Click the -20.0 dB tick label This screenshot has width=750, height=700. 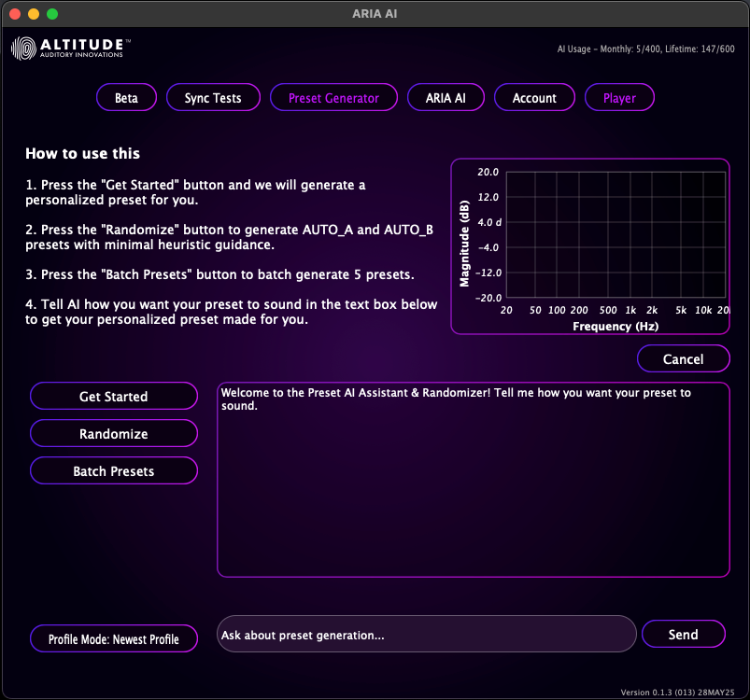click(488, 298)
